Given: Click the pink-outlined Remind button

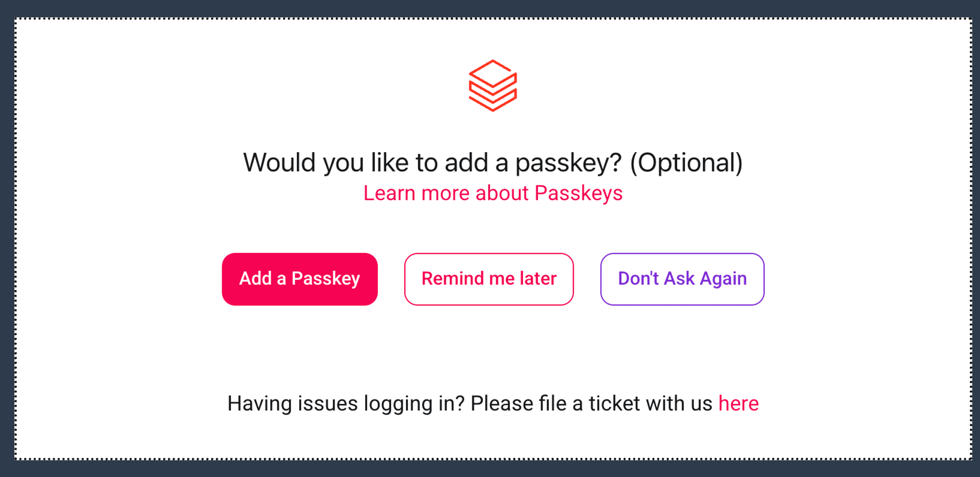Looking at the screenshot, I should point(489,279).
